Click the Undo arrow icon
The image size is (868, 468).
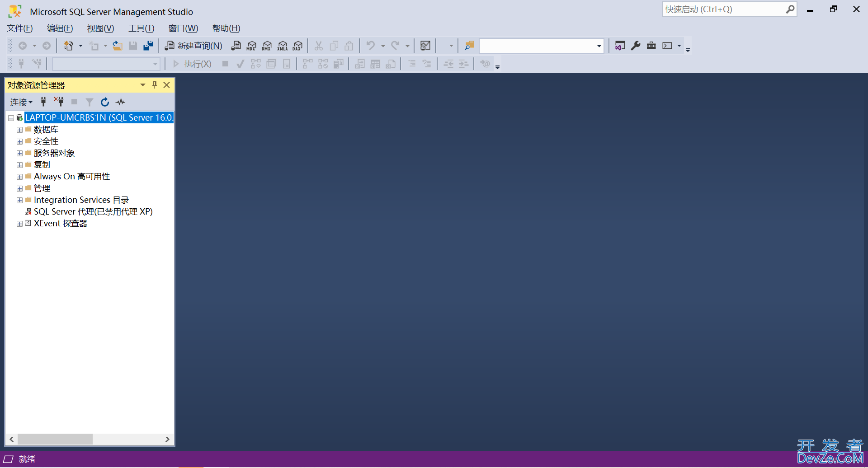pos(371,46)
